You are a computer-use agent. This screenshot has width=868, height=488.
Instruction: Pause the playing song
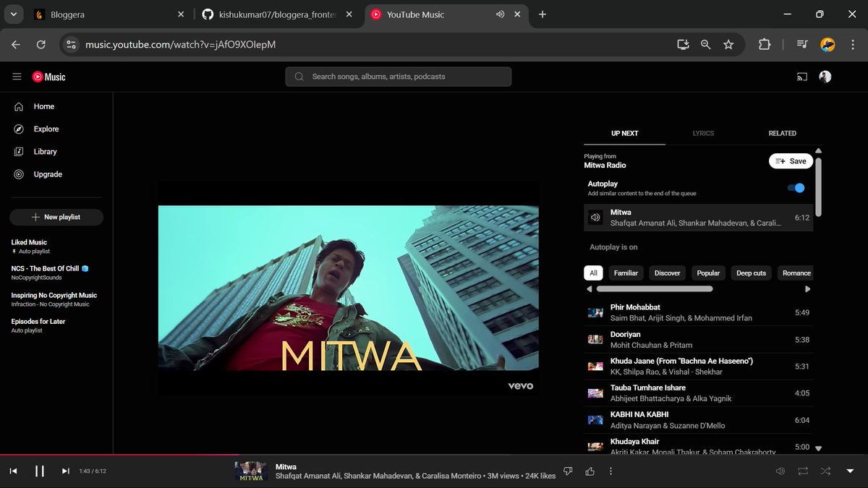(x=40, y=471)
